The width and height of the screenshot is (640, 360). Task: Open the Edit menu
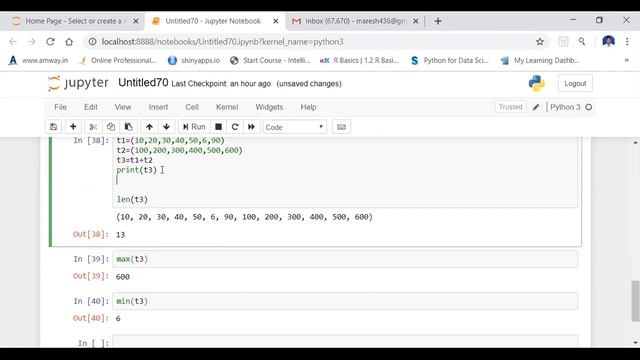click(91, 107)
